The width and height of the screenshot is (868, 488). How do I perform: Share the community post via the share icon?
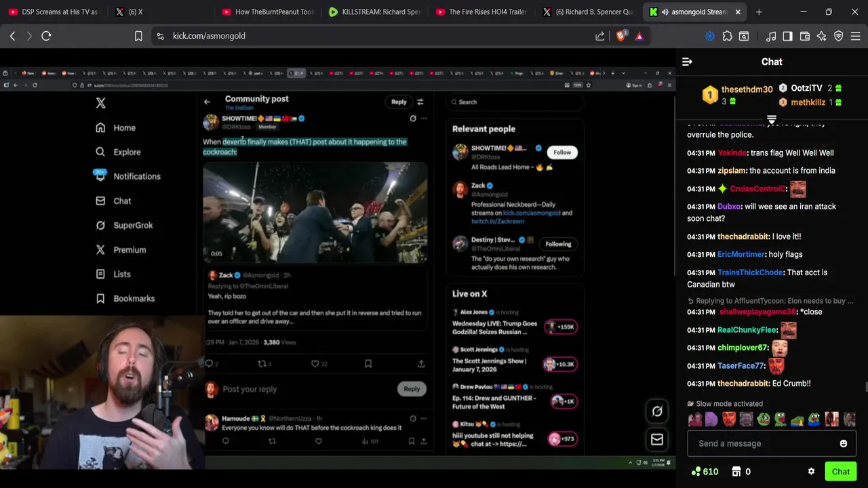pos(420,364)
